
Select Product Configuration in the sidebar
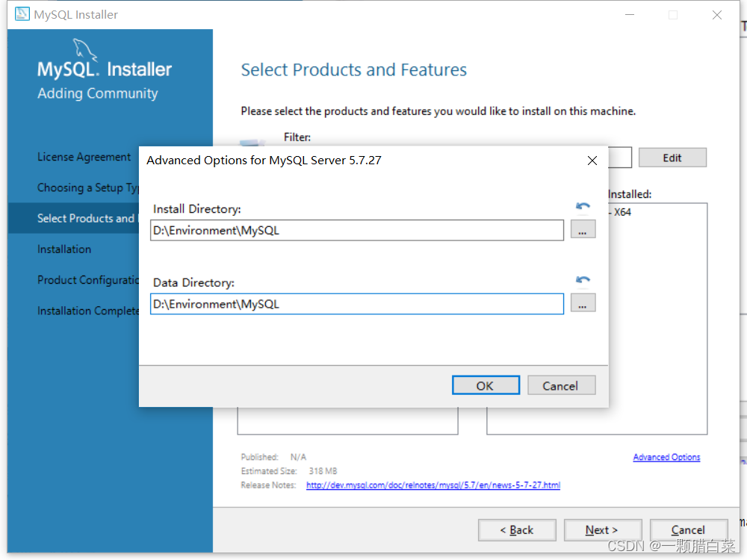click(84, 279)
